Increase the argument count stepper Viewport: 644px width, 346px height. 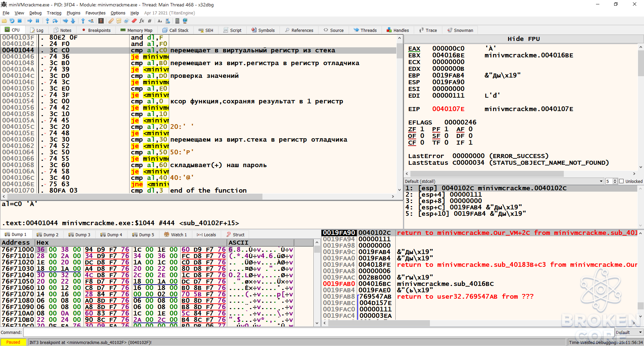(x=615, y=180)
